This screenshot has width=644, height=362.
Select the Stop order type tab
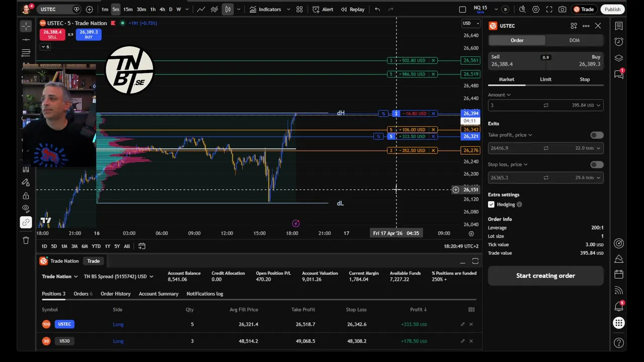585,79
